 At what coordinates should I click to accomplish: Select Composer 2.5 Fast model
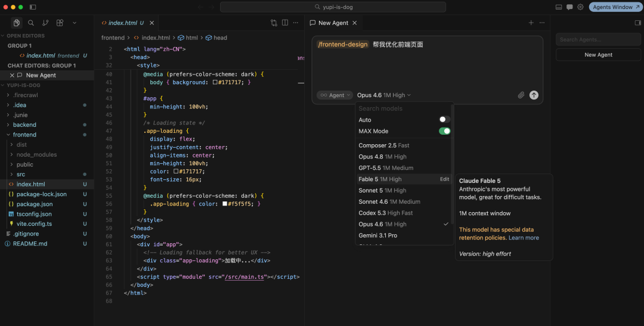point(404,145)
